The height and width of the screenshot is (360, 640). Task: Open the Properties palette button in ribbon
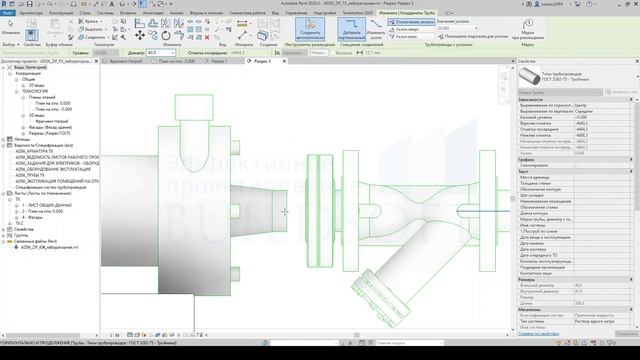point(32,36)
